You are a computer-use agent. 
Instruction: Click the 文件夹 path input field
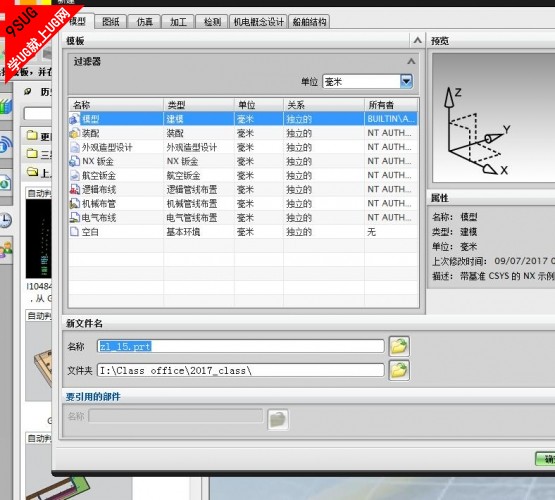click(241, 370)
